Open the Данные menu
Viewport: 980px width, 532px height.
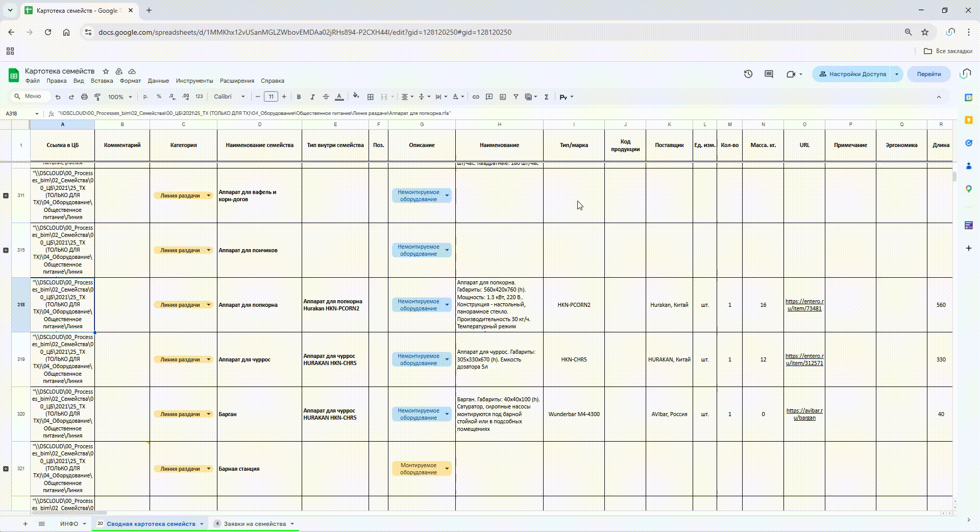pyautogui.click(x=158, y=81)
